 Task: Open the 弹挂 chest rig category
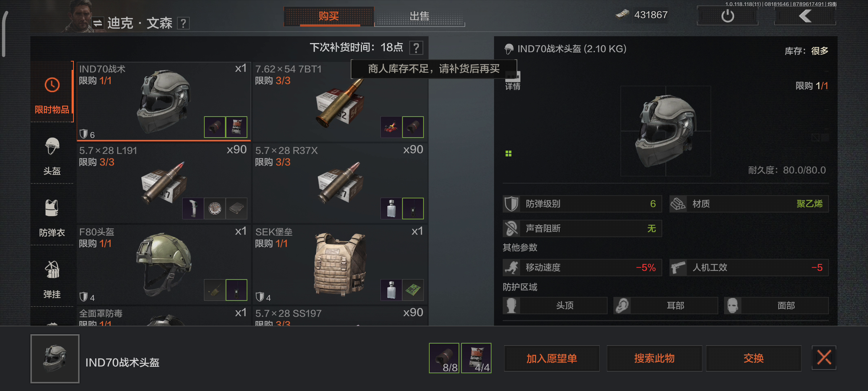coord(52,279)
